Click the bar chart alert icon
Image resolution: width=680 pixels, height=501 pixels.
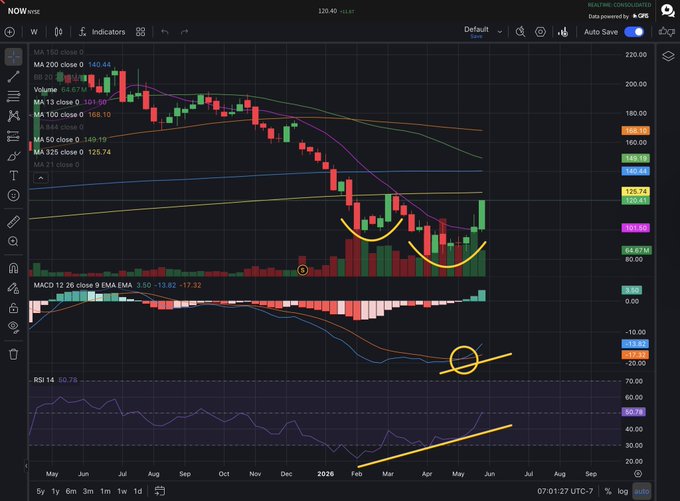563,32
